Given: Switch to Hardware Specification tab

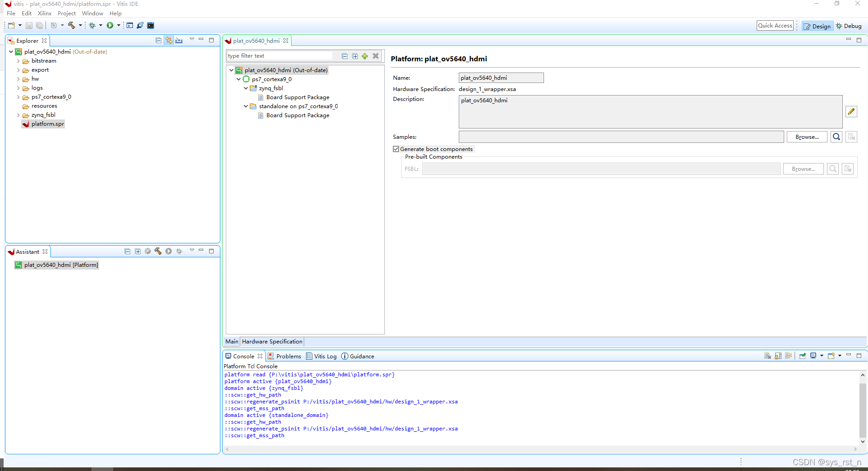Looking at the screenshot, I should tap(272, 342).
